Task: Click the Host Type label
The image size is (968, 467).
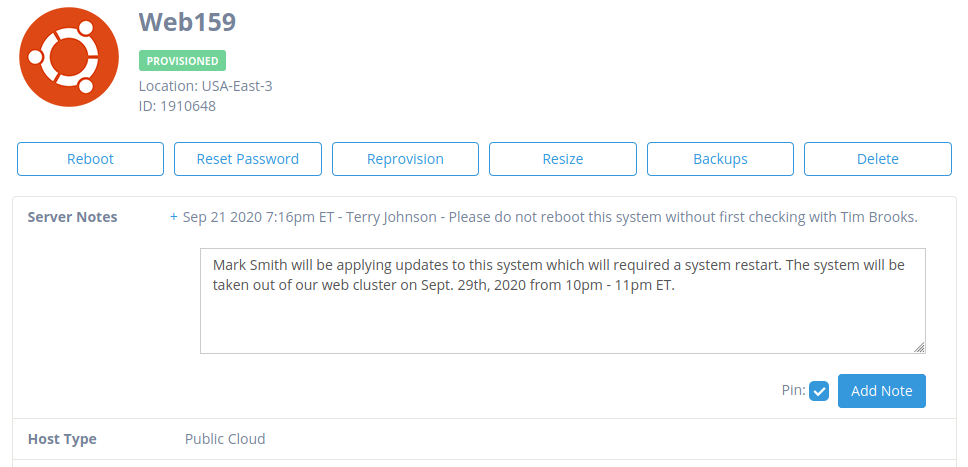Action: 62,439
